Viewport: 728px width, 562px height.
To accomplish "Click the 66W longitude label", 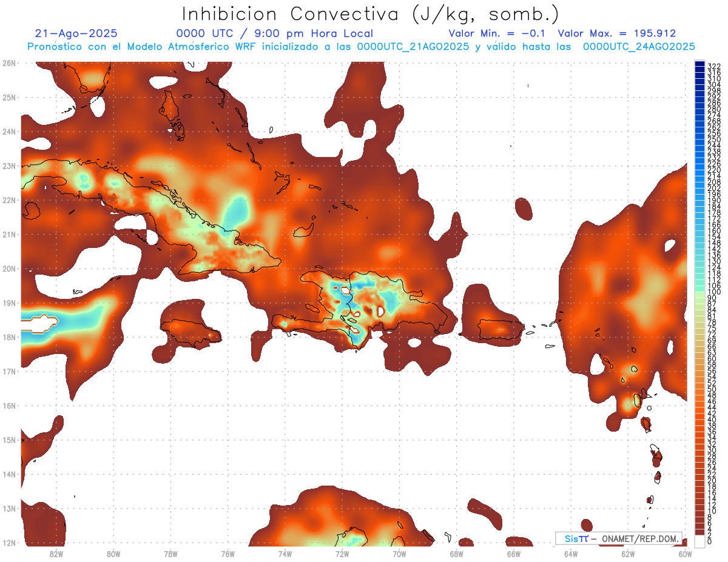I will (x=513, y=554).
